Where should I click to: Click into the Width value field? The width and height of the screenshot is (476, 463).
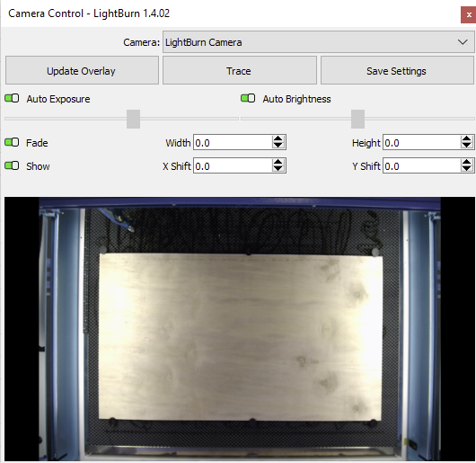(x=233, y=142)
